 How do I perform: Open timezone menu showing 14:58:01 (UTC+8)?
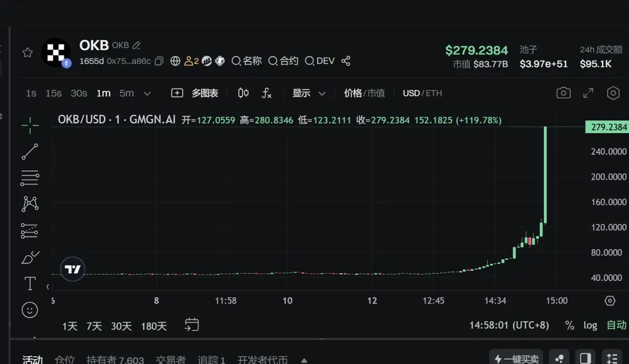point(509,325)
